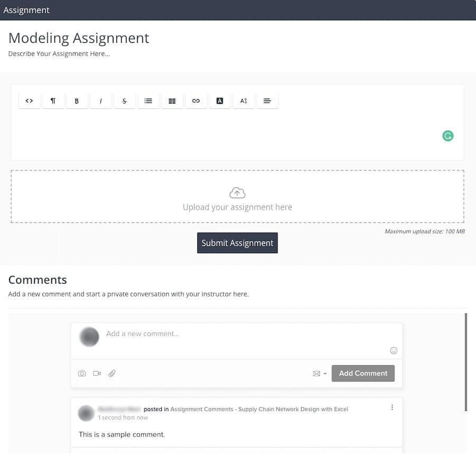This screenshot has height=456, width=476.
Task: Open the text alignment options
Action: [268, 101]
